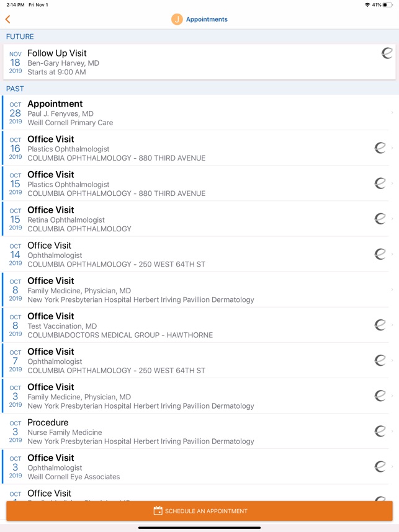Open chevron on Oct 8 Family Medicine row
The height and width of the screenshot is (532, 399).
[392, 290]
